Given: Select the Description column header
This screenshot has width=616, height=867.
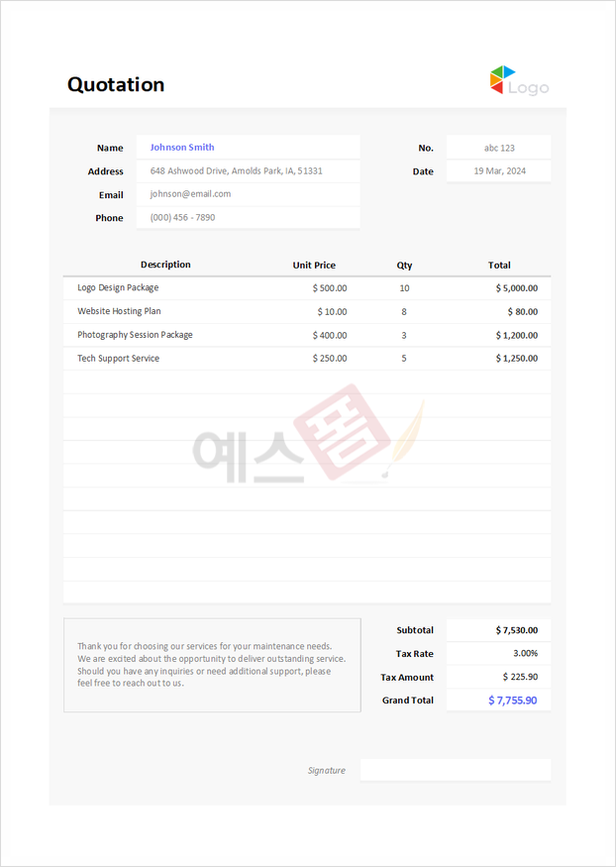Looking at the screenshot, I should [165, 265].
